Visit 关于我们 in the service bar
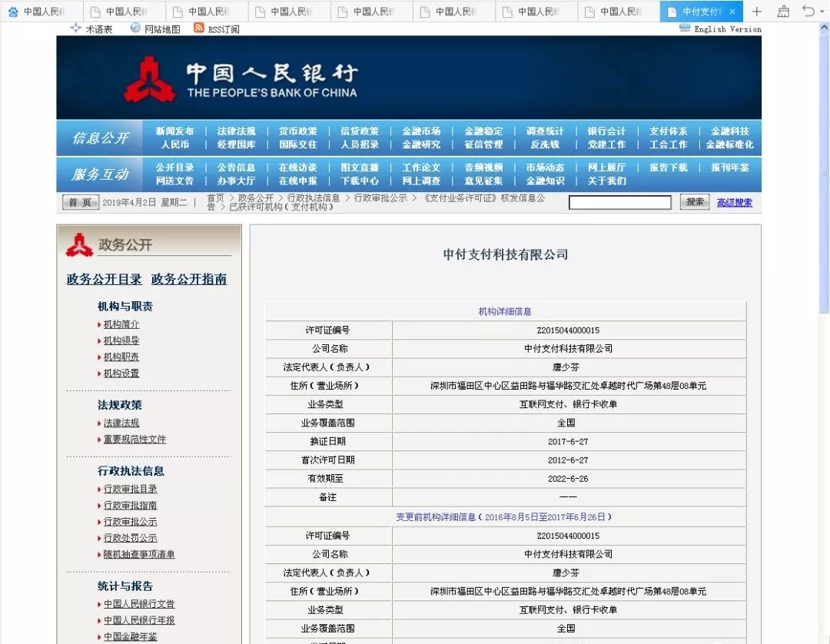Screen dimensions: 830x644 [x=606, y=181]
